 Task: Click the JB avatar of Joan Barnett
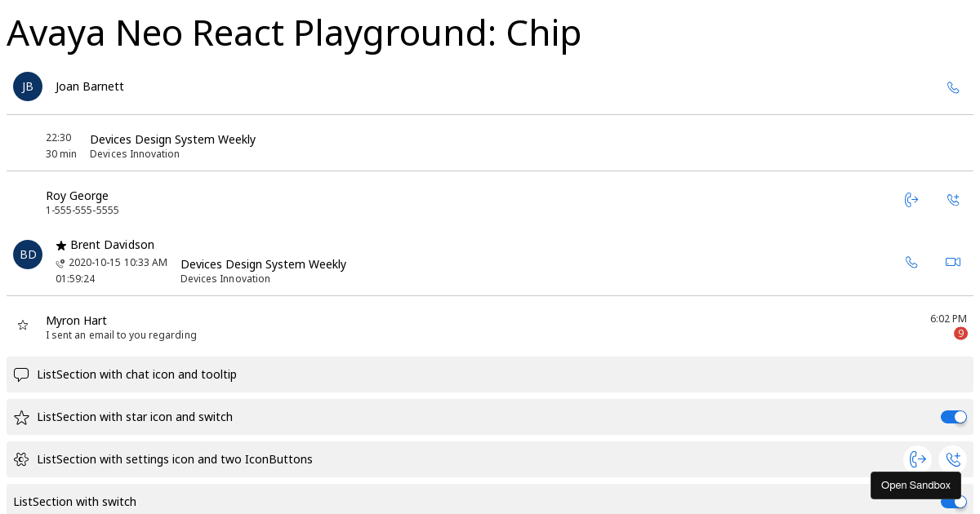[28, 86]
